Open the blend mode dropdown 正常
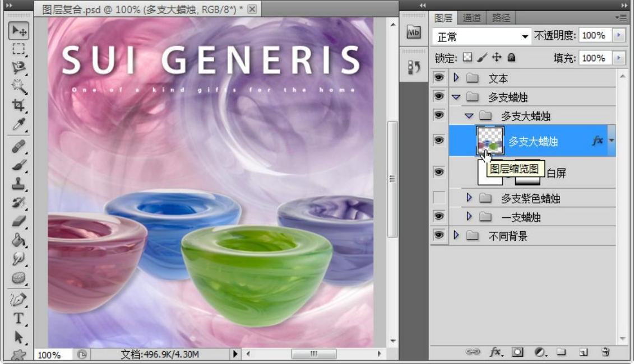 [482, 36]
